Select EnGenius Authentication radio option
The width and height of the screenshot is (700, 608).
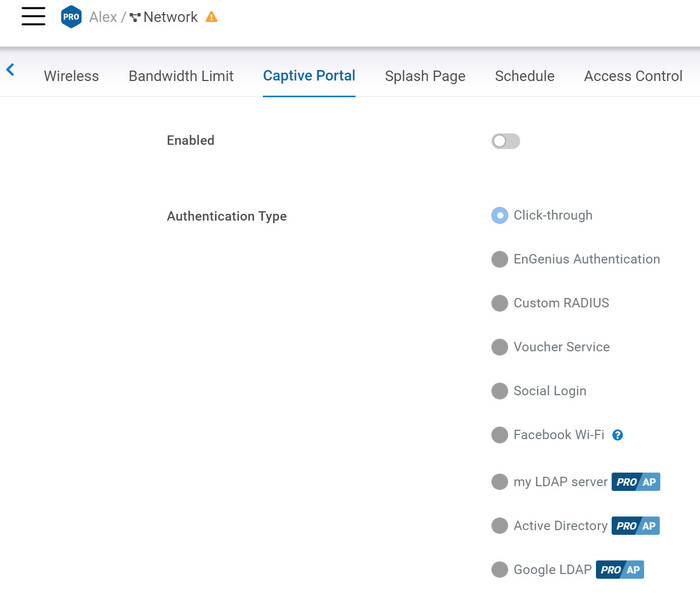[x=500, y=259]
